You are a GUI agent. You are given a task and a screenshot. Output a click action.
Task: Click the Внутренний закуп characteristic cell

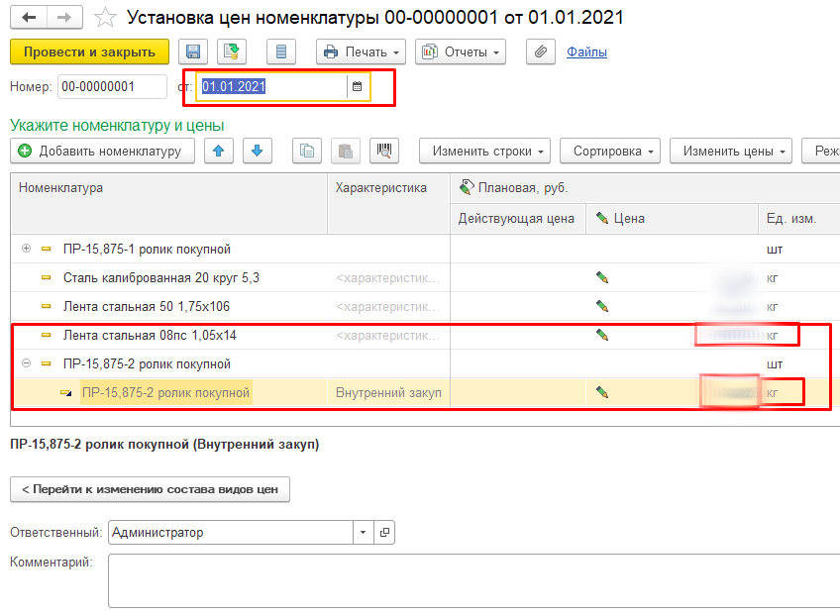coord(388,392)
